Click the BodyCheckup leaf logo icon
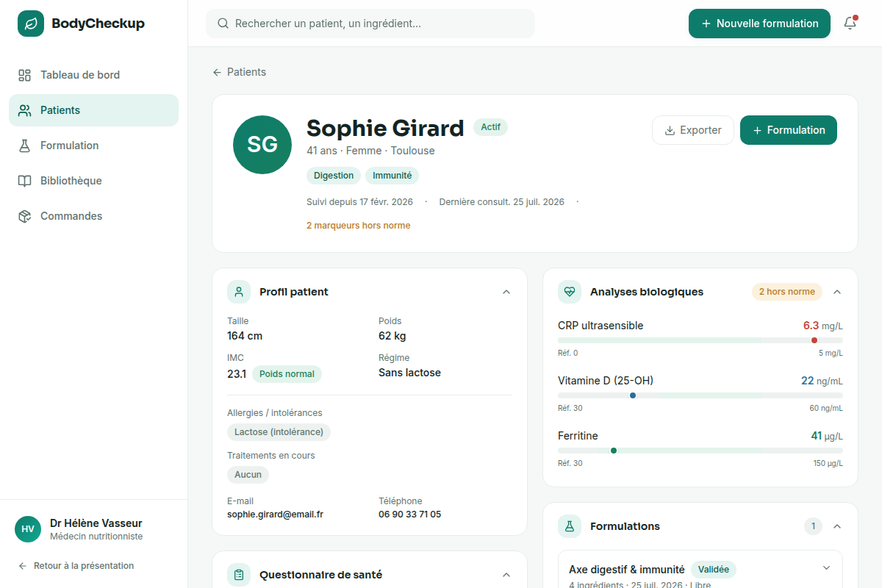The height and width of the screenshot is (588, 882). [x=31, y=24]
